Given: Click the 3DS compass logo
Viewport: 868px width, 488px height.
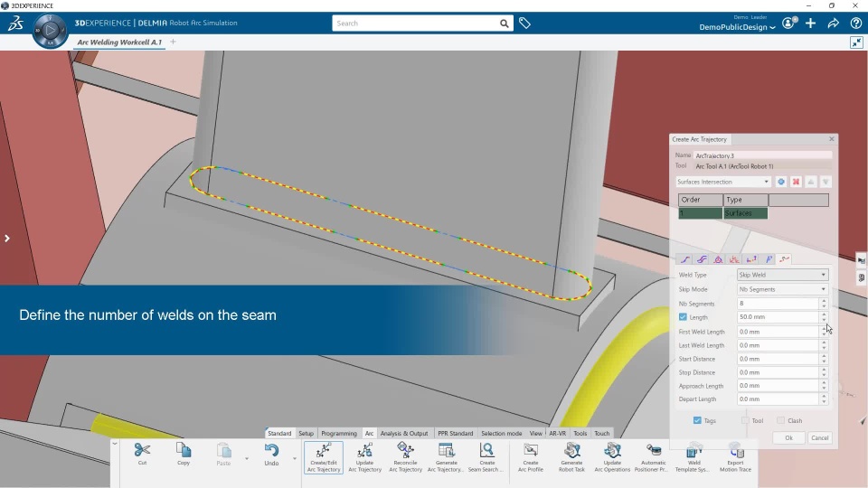Looking at the screenshot, I should click(x=15, y=23).
